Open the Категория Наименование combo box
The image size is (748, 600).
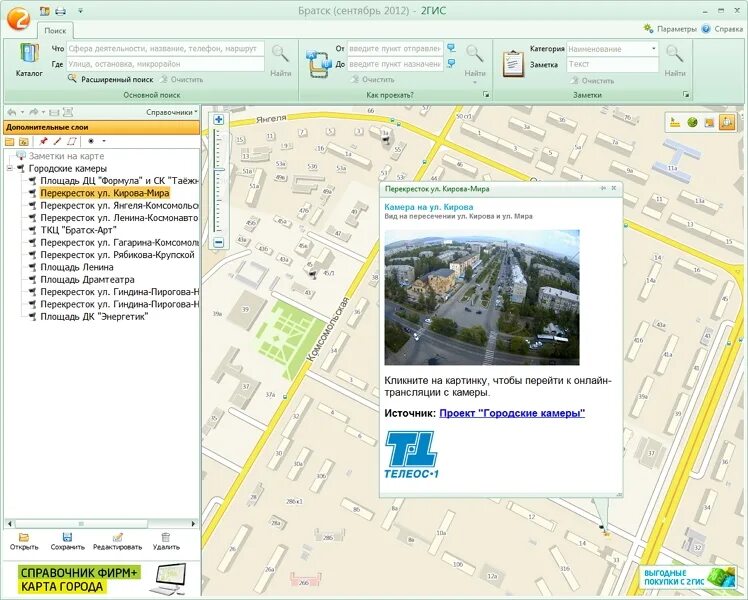point(613,49)
